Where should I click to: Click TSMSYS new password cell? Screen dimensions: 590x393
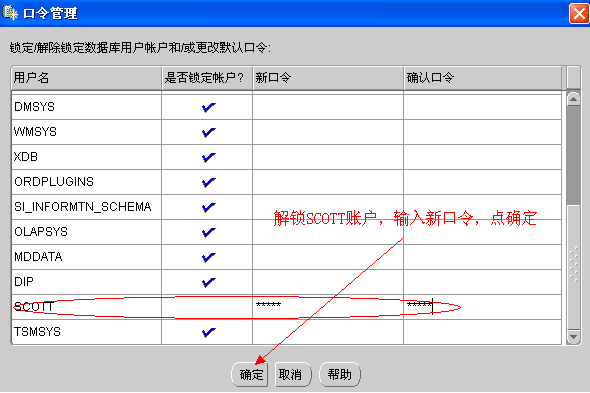328,332
